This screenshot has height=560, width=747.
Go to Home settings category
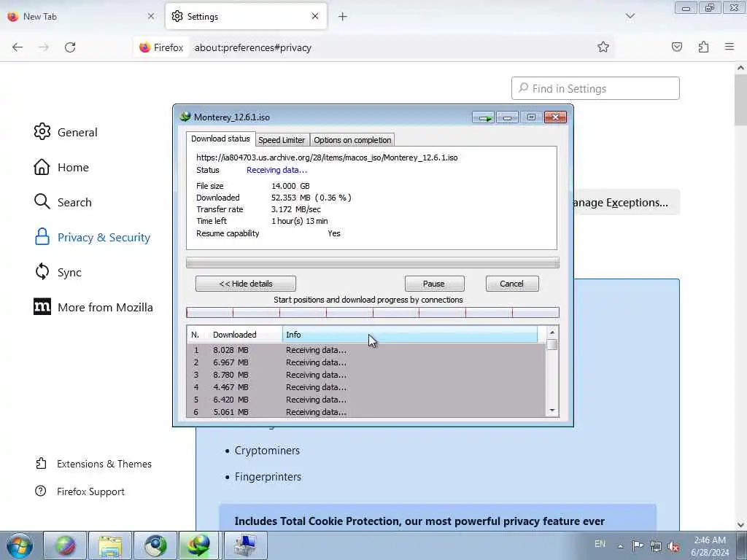tap(61, 167)
